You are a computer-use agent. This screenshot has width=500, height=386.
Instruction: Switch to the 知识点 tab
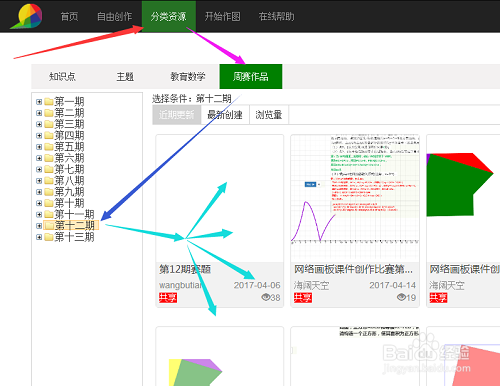pyautogui.click(x=62, y=77)
